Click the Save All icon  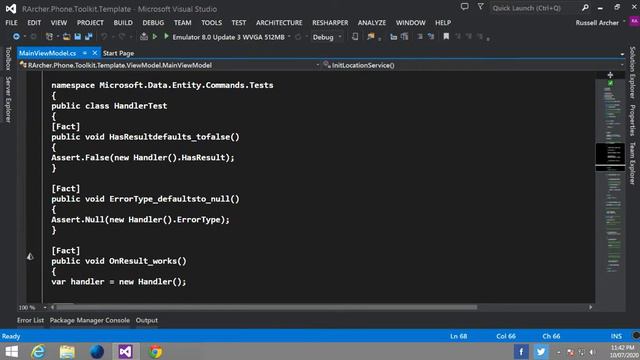[x=89, y=37]
